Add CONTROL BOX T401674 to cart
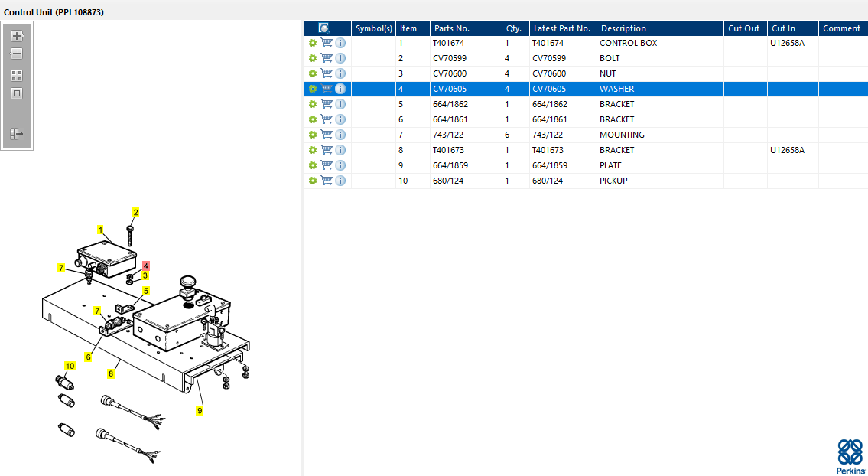The width and height of the screenshot is (868, 476). click(x=327, y=43)
